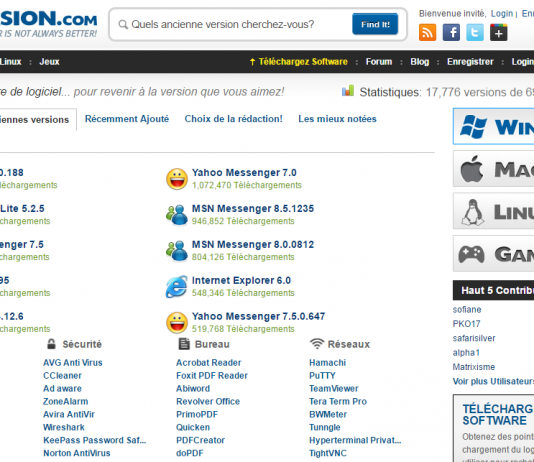Image resolution: width=534 pixels, height=462 pixels.
Task: Switch to Les mieux notées tab
Action: click(337, 119)
